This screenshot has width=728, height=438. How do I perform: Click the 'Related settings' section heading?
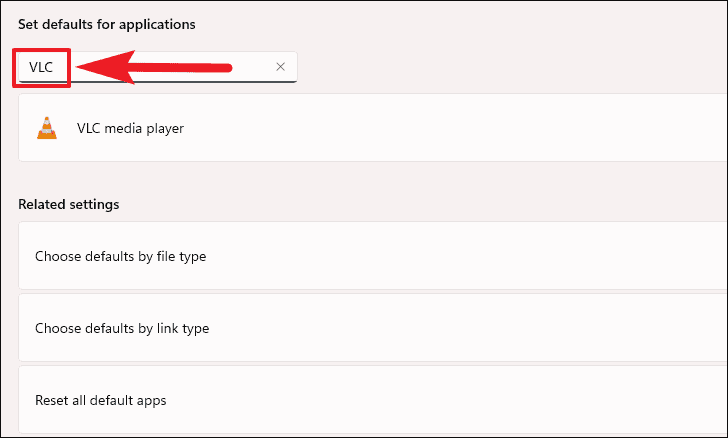(x=69, y=204)
